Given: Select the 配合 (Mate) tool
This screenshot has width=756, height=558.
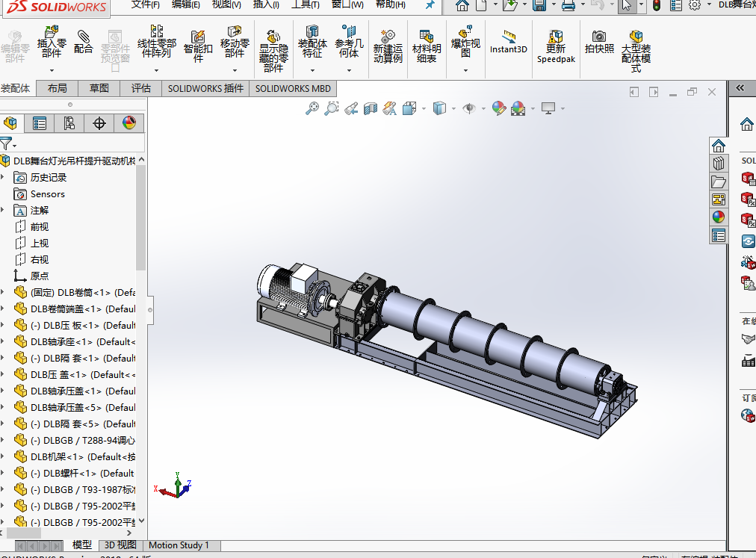Looking at the screenshot, I should pos(83,42).
